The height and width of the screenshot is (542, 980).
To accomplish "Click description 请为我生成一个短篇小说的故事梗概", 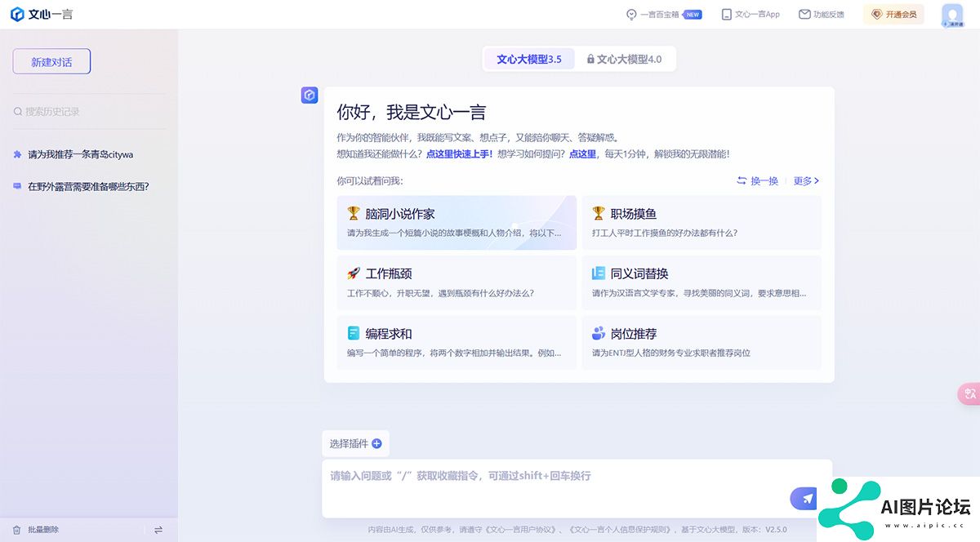I will (x=454, y=233).
